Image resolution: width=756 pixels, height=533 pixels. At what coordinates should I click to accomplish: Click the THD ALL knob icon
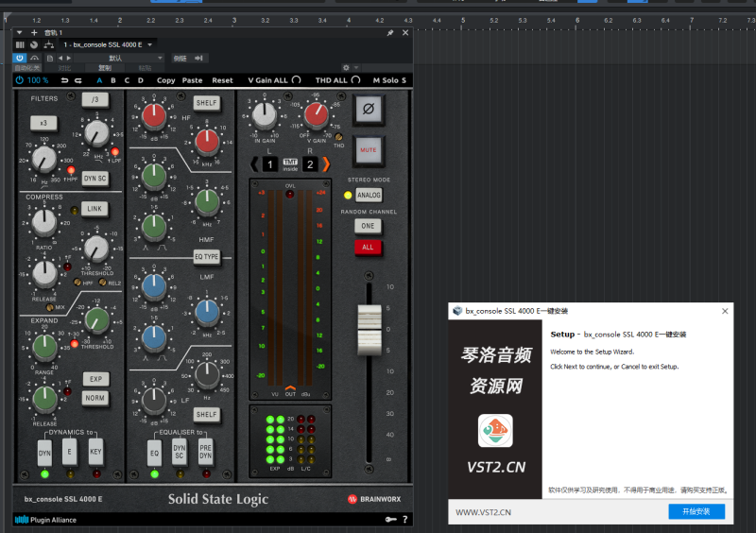(x=356, y=79)
